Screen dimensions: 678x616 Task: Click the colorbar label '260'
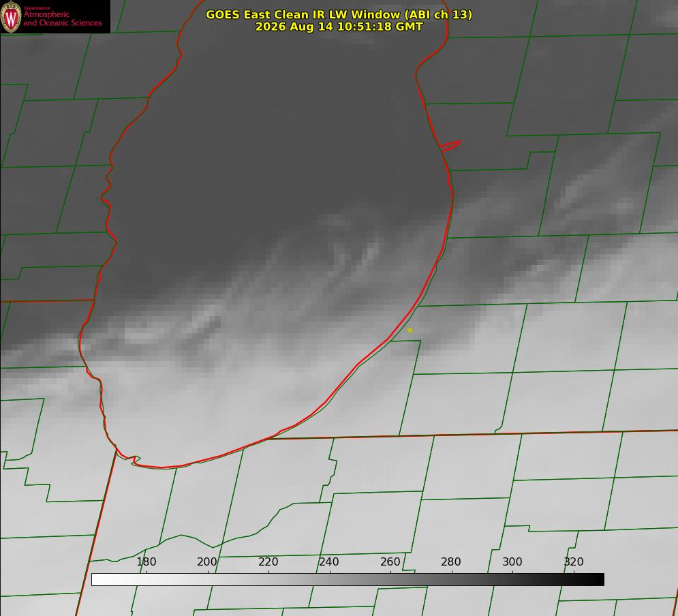390,562
